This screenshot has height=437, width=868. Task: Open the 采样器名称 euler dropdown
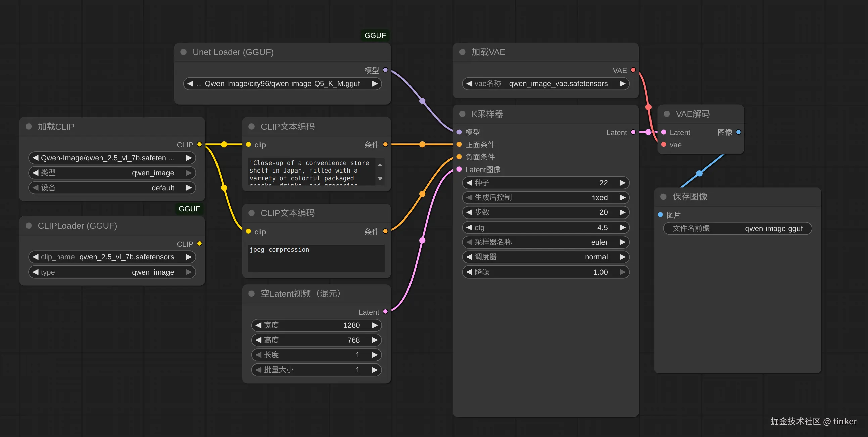tap(545, 242)
